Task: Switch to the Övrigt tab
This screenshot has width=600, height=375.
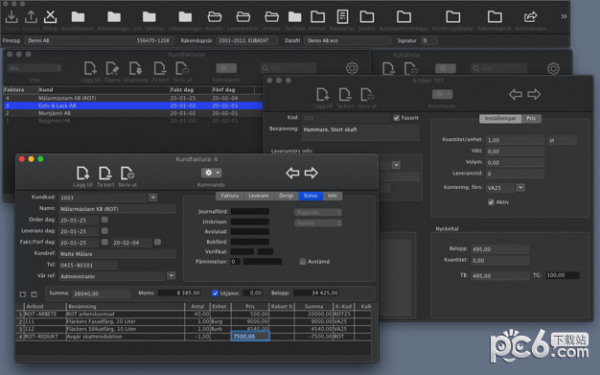Action: [x=286, y=196]
